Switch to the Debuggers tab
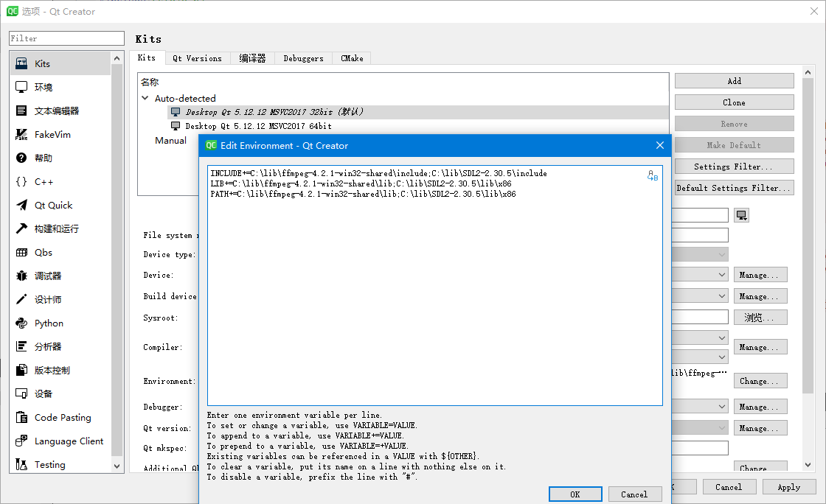Screen dimensions: 826x504 pos(303,58)
